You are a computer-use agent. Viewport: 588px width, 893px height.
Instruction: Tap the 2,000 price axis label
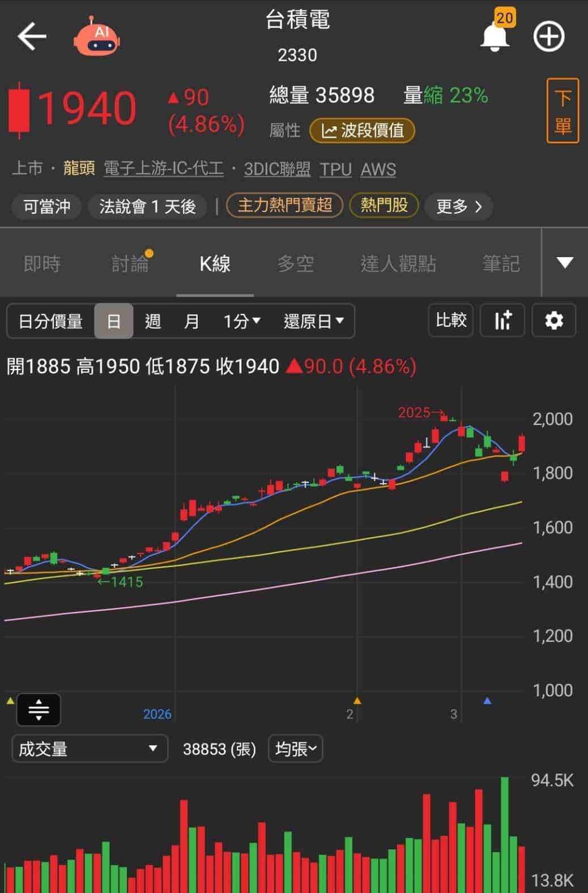coord(552,419)
